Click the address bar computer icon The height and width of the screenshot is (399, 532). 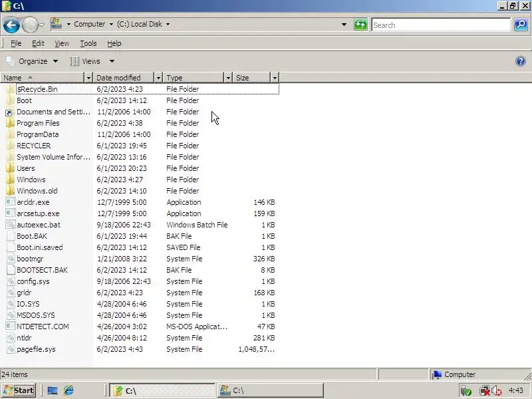pyautogui.click(x=57, y=24)
